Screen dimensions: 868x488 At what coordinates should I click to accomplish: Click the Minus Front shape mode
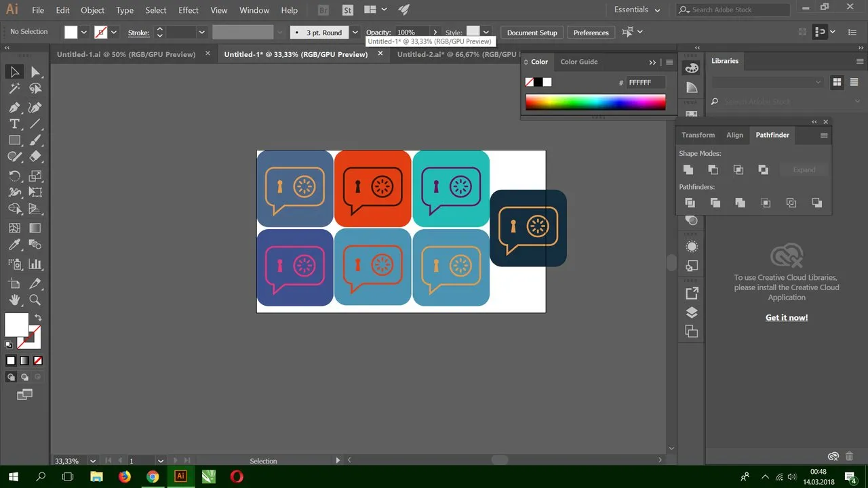(713, 169)
